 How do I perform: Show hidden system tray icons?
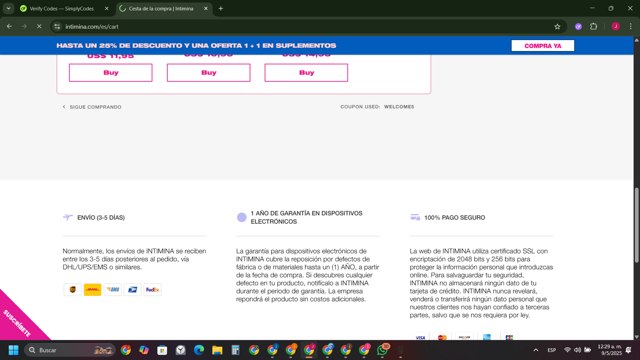536,350
